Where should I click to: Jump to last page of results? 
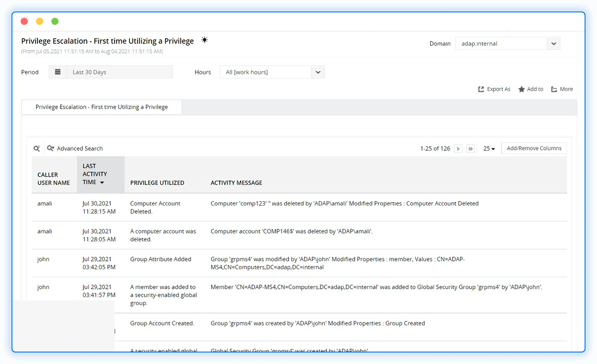click(471, 148)
